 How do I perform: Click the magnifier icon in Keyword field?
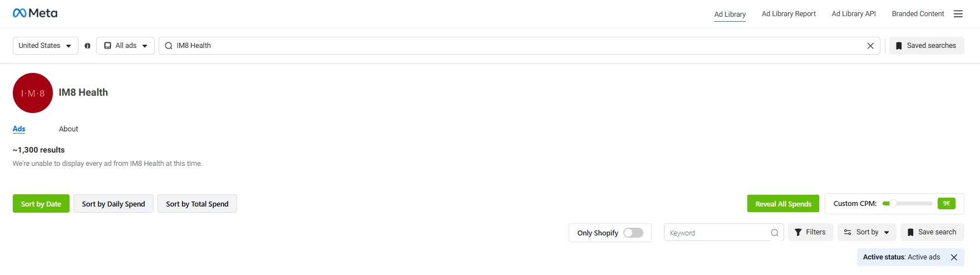[x=774, y=233]
